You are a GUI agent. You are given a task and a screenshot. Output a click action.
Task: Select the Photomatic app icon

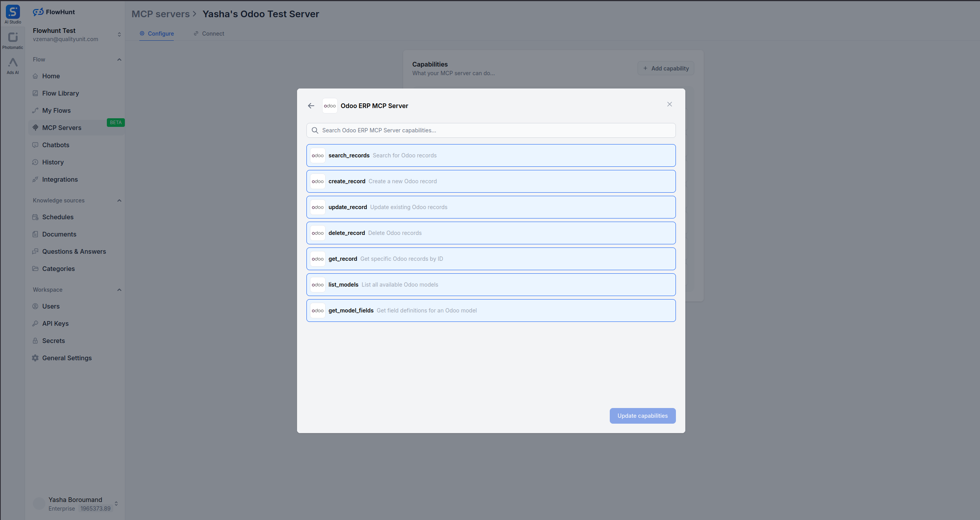click(x=13, y=39)
